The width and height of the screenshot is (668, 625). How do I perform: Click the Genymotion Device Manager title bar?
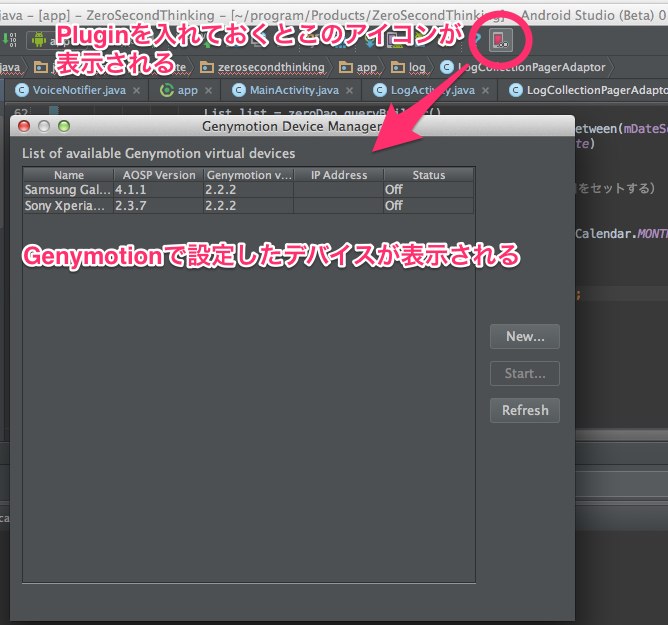point(292,126)
